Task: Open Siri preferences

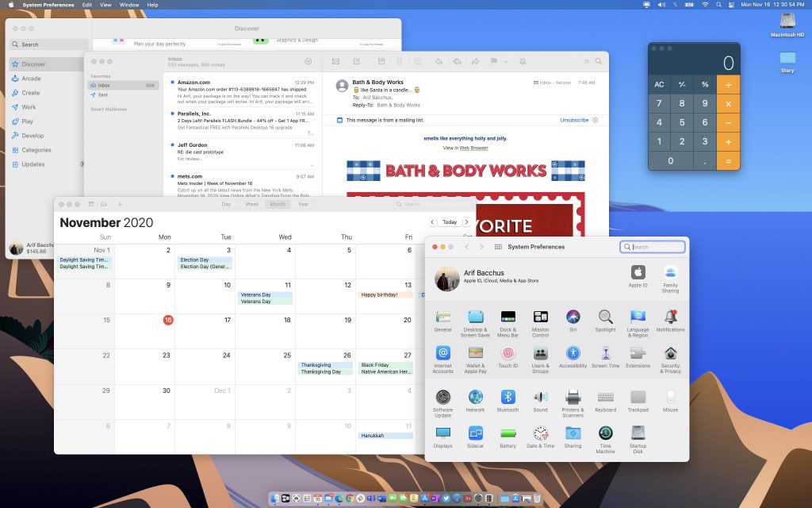Action: 573,321
